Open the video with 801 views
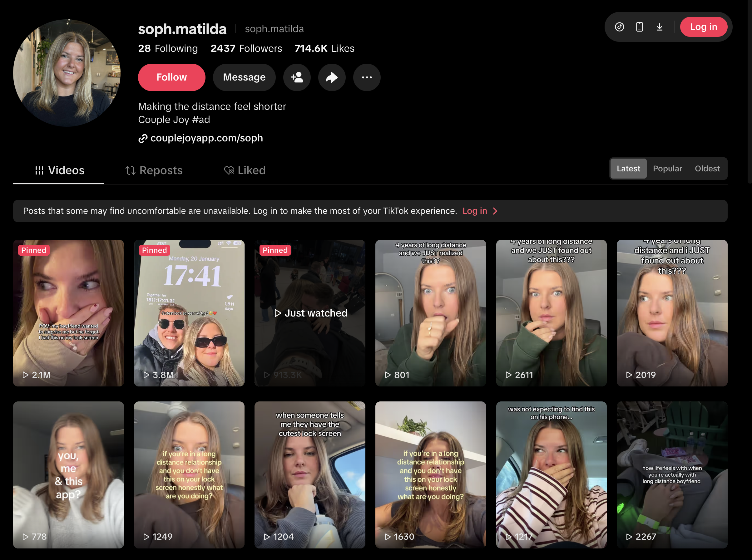Screen dimensions: 752x560 pos(431,313)
